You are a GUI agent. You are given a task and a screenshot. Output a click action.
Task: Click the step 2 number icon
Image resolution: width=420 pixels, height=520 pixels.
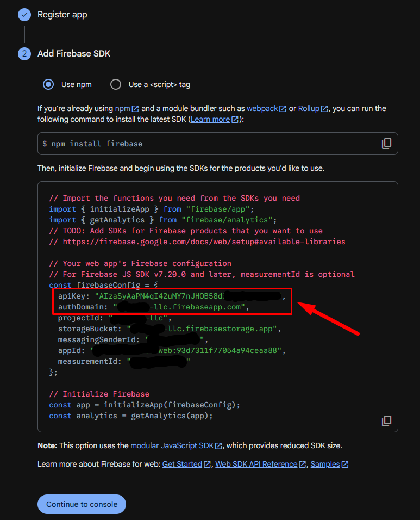(24, 54)
